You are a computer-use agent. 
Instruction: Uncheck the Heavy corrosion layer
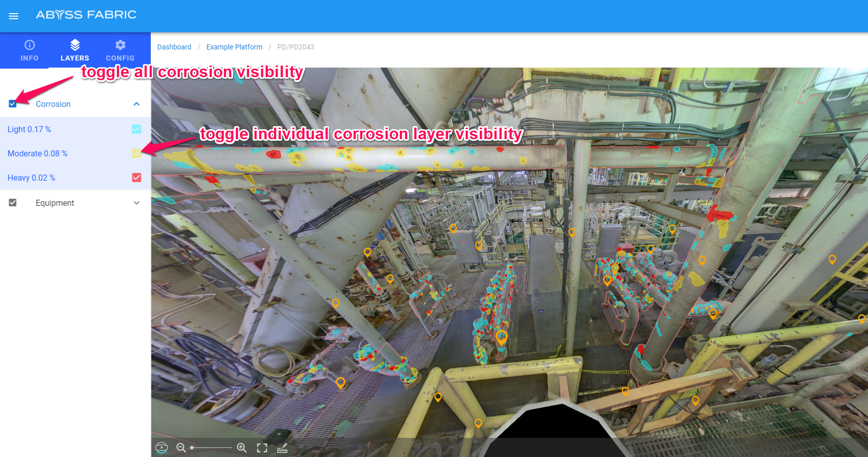137,178
